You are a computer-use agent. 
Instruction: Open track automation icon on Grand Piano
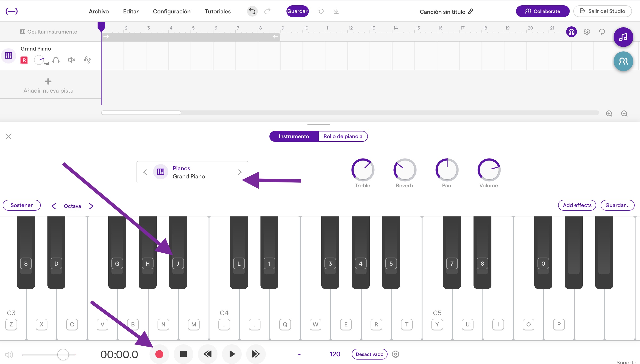(87, 60)
